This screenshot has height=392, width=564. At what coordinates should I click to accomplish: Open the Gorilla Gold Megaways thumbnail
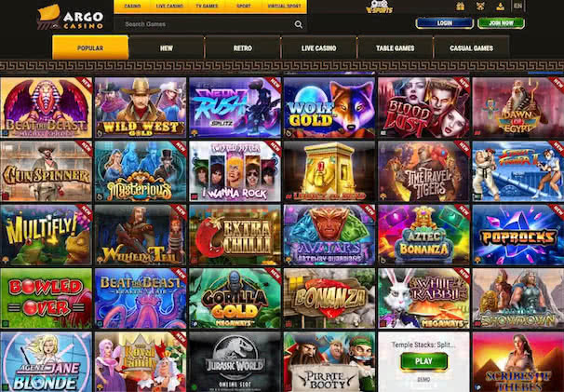coord(235,298)
